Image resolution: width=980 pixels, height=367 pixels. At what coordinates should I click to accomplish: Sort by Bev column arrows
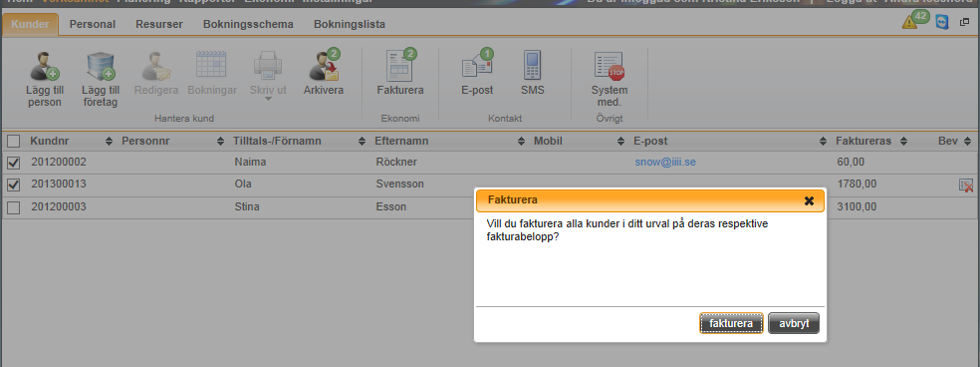pyautogui.click(x=967, y=142)
